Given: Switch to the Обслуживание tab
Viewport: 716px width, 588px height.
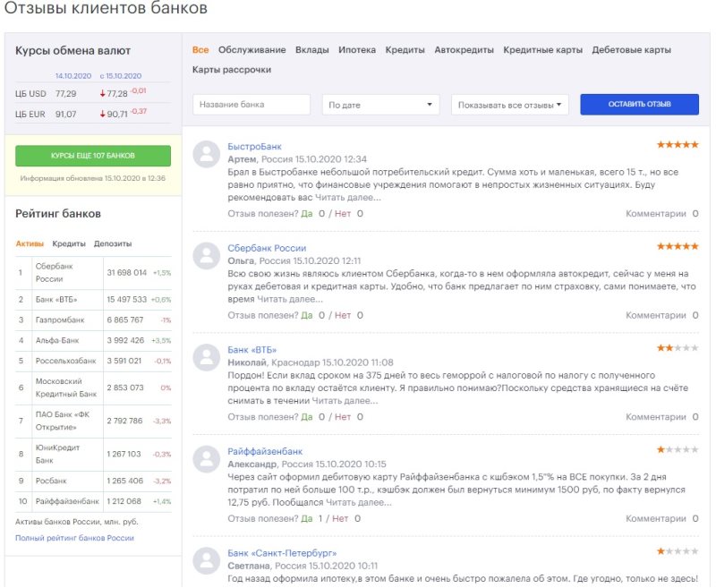Looking at the screenshot, I should (252, 50).
